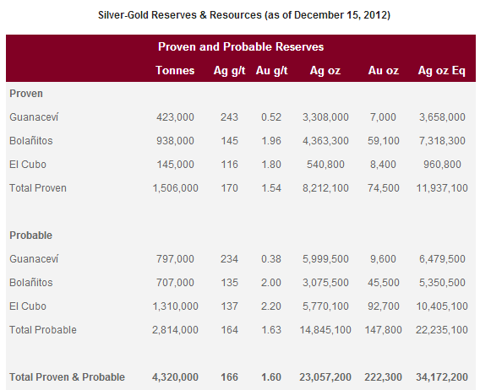This screenshot has width=480, height=390.
Task: Select El Cubo Probable Ag oz Eq 10,405,100
Action: pyautogui.click(x=442, y=306)
